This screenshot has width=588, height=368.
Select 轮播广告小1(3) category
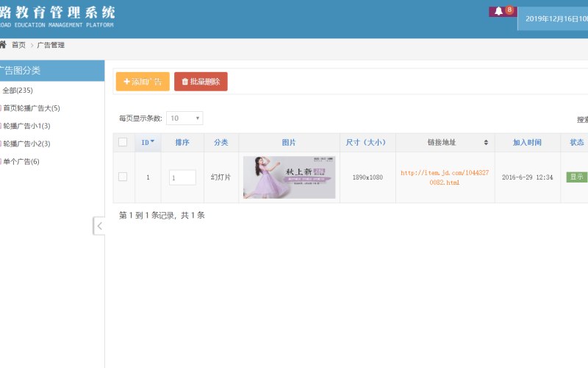26,126
